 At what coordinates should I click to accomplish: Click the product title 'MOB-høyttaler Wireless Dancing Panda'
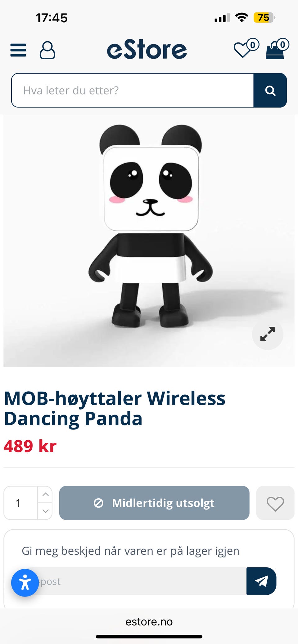click(115, 408)
